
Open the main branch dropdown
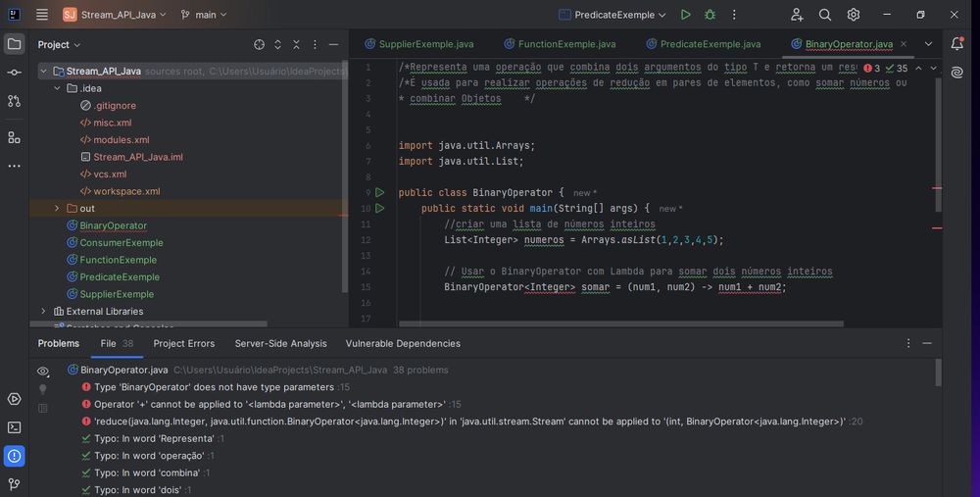click(x=204, y=15)
